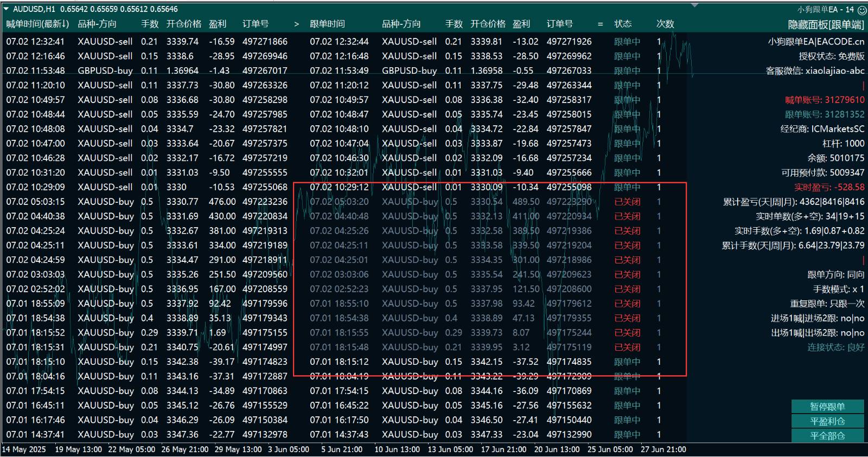
Task: Click the 状态 column header
Action: [x=623, y=24]
